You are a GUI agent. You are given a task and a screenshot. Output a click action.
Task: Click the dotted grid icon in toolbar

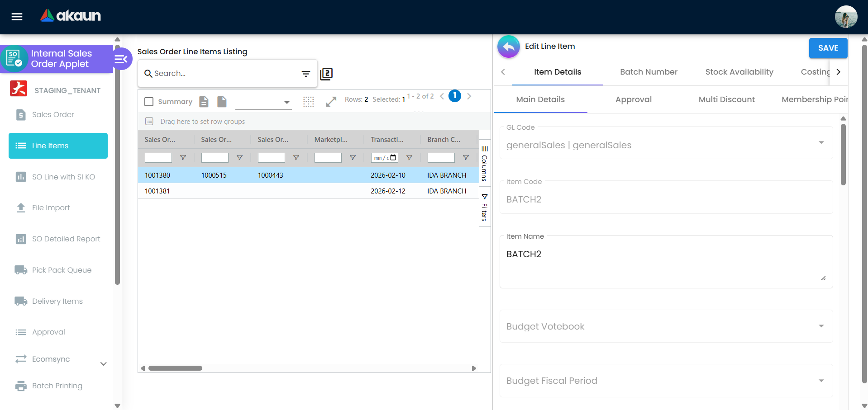click(309, 102)
